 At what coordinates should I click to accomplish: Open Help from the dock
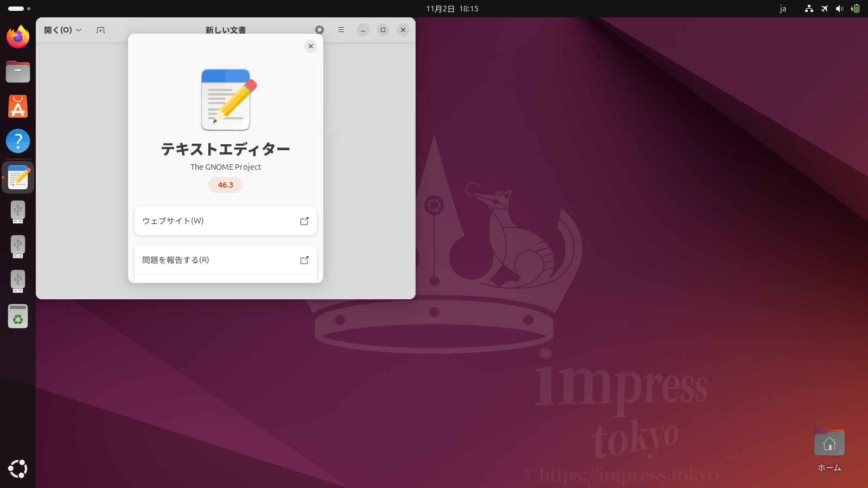(18, 141)
